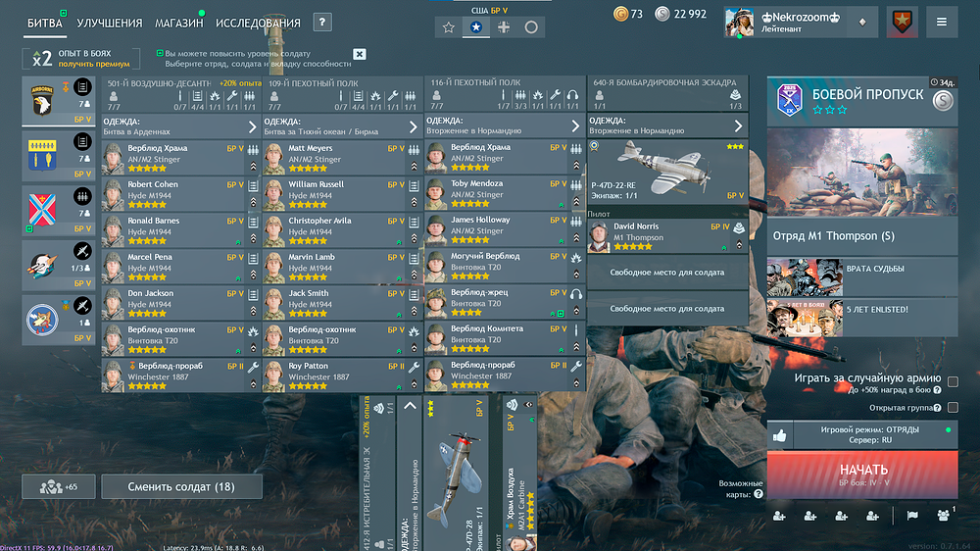Open the hamburger main menu

(x=942, y=22)
